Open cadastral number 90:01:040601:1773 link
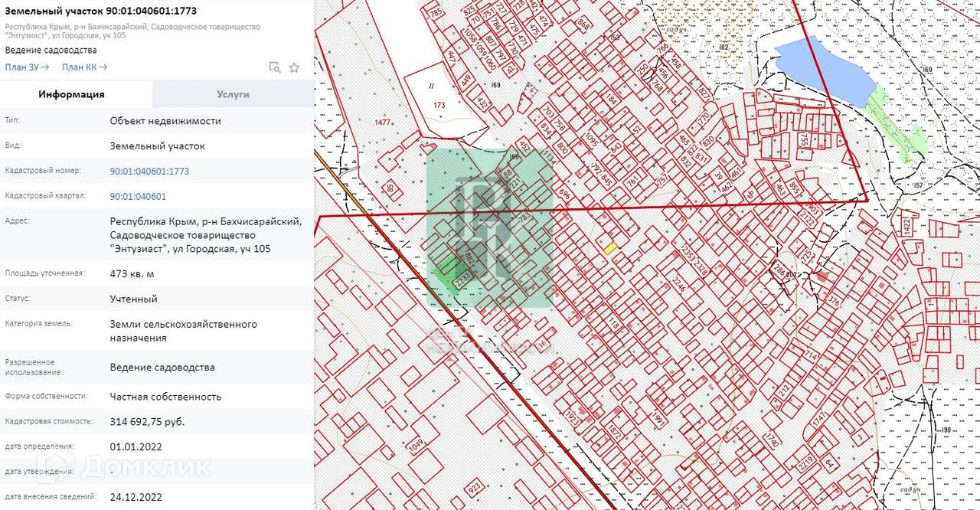Screen dimensions: 980x510 149,172
